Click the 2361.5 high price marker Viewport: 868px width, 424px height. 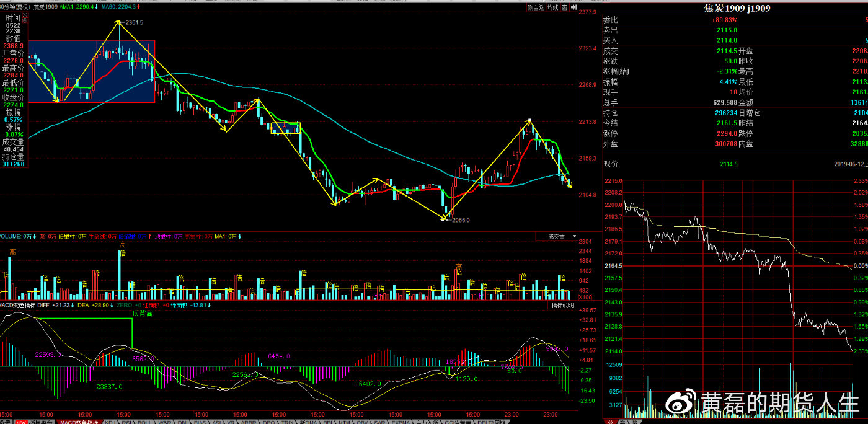click(x=133, y=22)
